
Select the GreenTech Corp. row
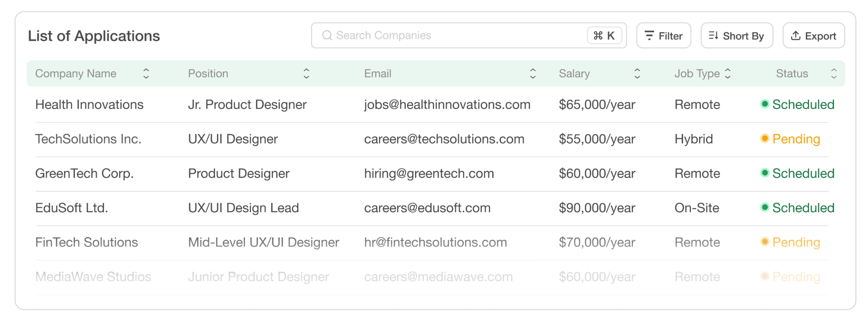(432, 174)
